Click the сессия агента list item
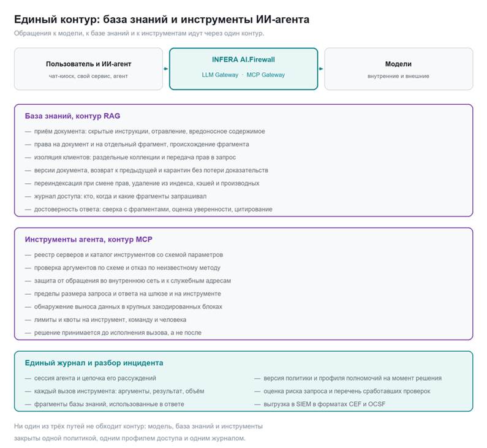 91,378
